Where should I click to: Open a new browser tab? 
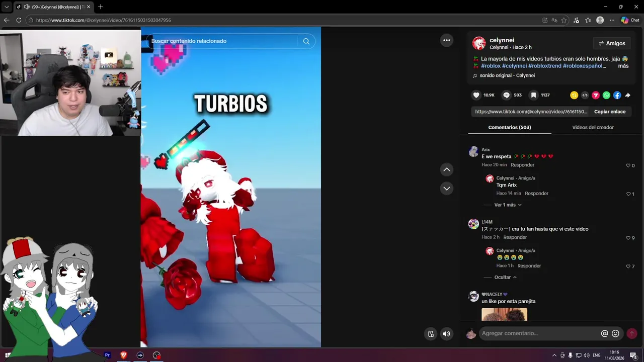[101, 7]
